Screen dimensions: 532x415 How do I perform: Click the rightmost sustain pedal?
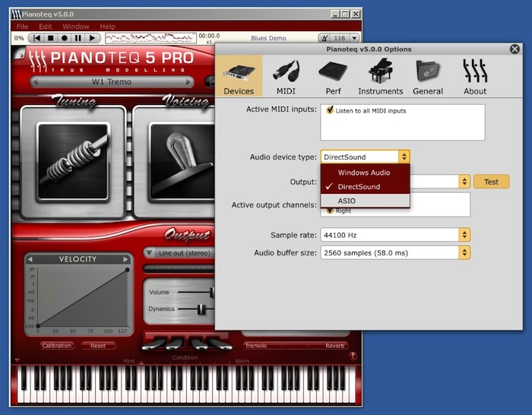219,344
